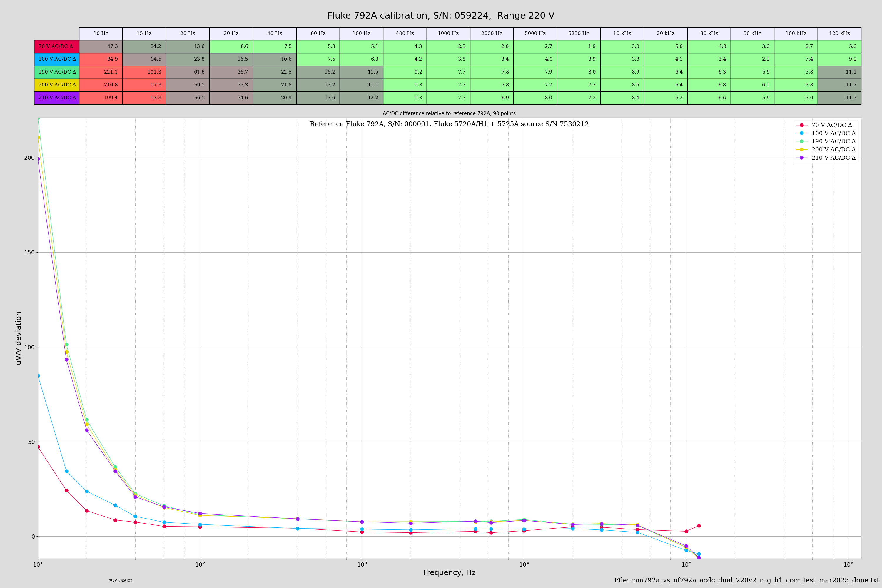Screen dimensions: 882x588
Task: Click the table cell showing 199.4
Action: 101,98
